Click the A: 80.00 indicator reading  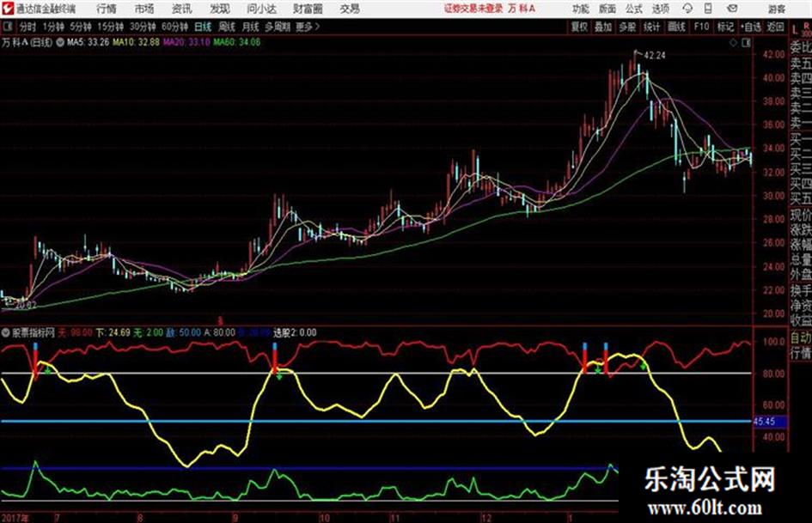click(220, 332)
